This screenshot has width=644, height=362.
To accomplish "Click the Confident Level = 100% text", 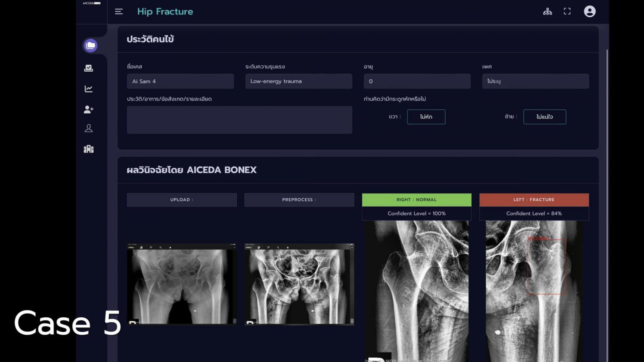I will pos(417,214).
